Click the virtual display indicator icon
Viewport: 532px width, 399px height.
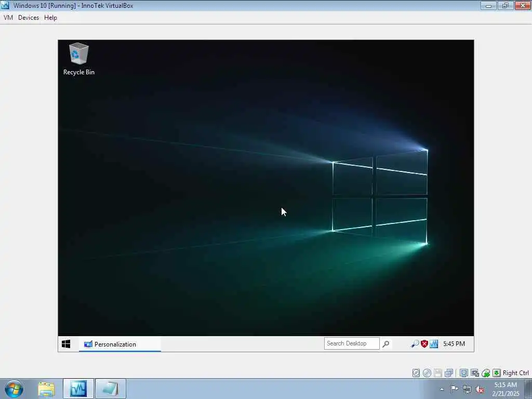pyautogui.click(x=464, y=373)
